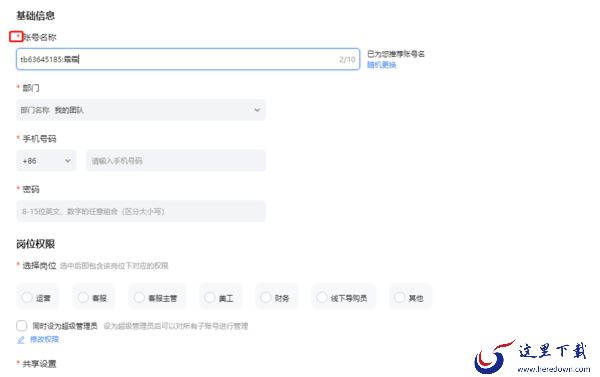Click the random replace account name link
600x377 pixels.
[382, 65]
